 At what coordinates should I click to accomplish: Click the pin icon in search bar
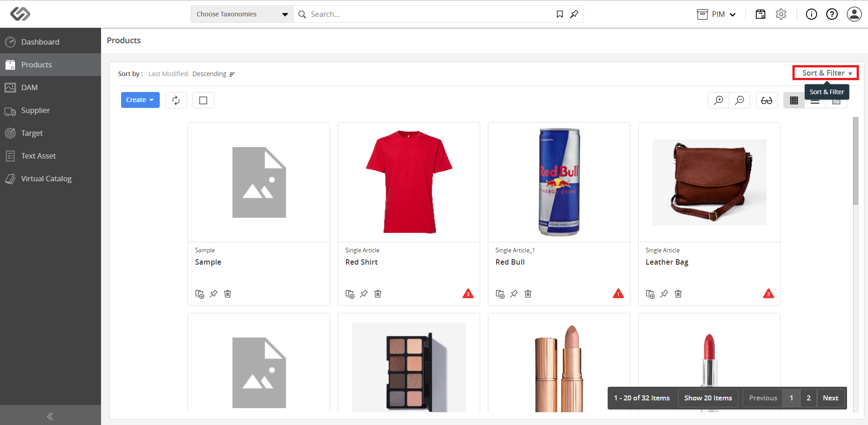[574, 14]
